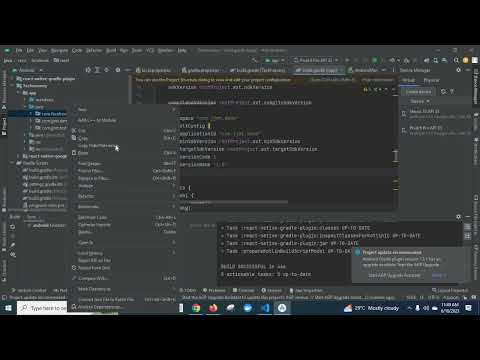
Task: Click the Mostly cloudy weather widget on taskbar
Action: coord(371,308)
